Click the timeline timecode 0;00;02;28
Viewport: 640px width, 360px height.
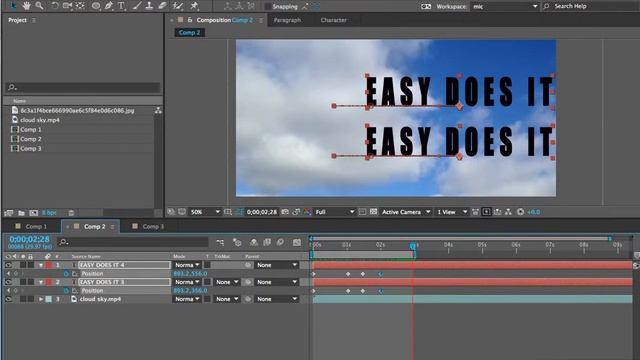(29, 239)
